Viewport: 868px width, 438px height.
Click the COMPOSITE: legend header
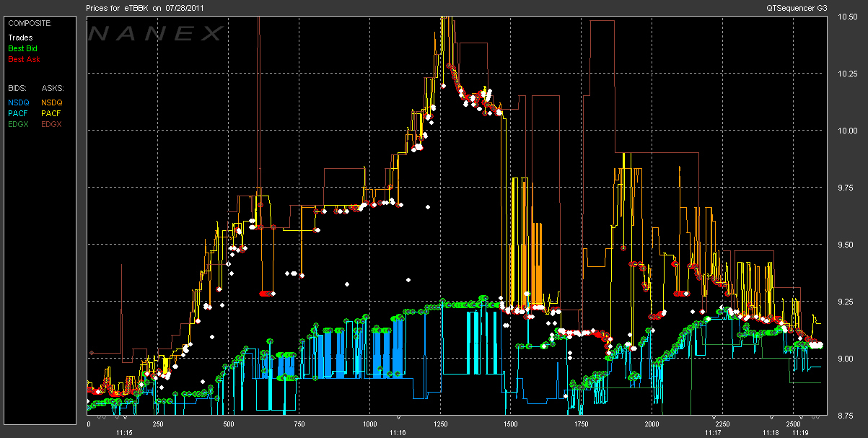[30, 23]
